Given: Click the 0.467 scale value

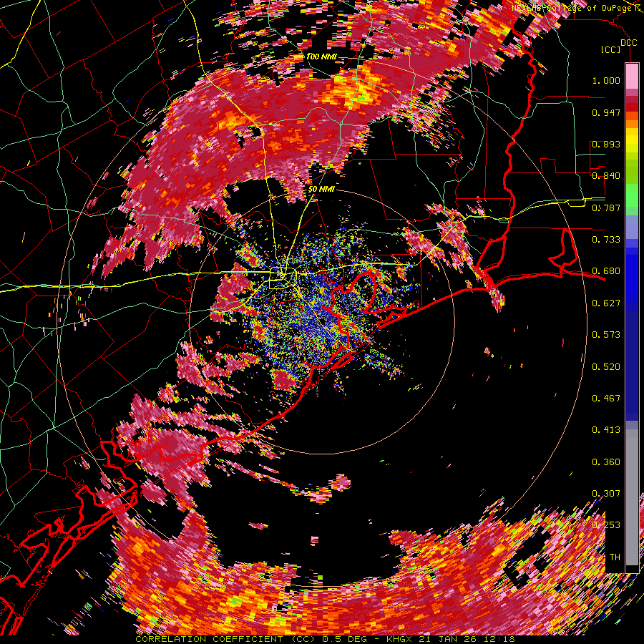Looking at the screenshot, I should tap(606, 399).
